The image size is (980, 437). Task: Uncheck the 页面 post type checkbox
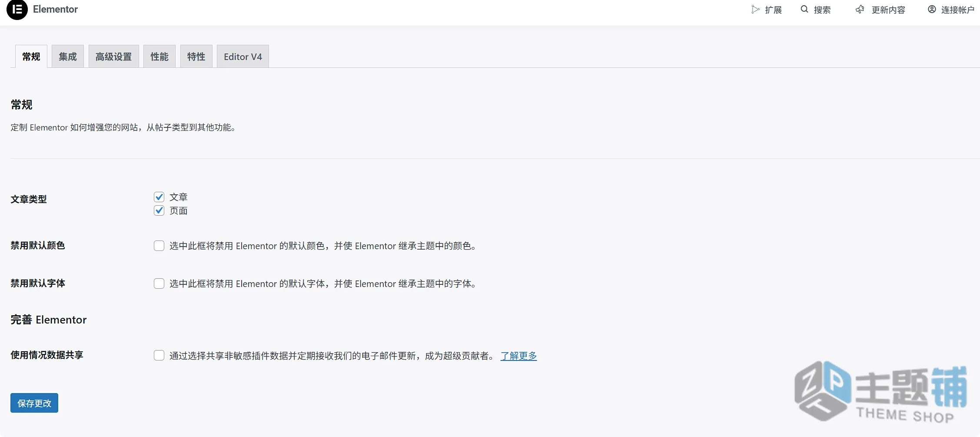coord(159,210)
